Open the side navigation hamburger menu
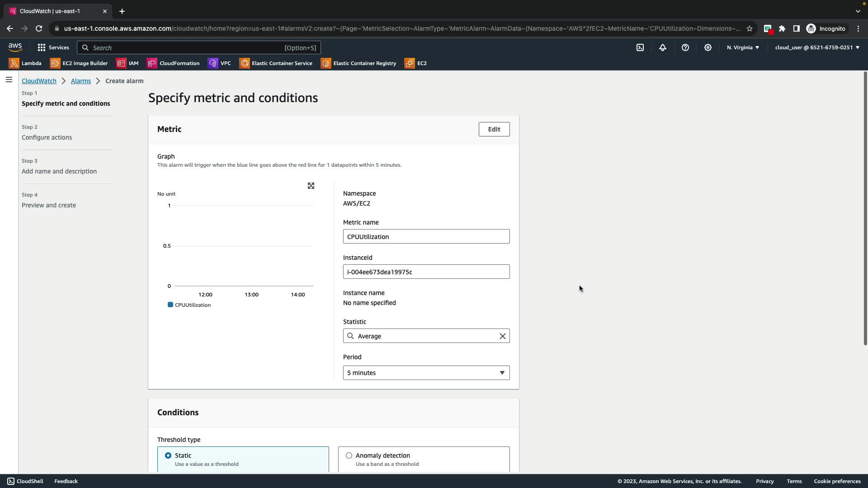Image resolution: width=868 pixels, height=488 pixels. pos(9,80)
